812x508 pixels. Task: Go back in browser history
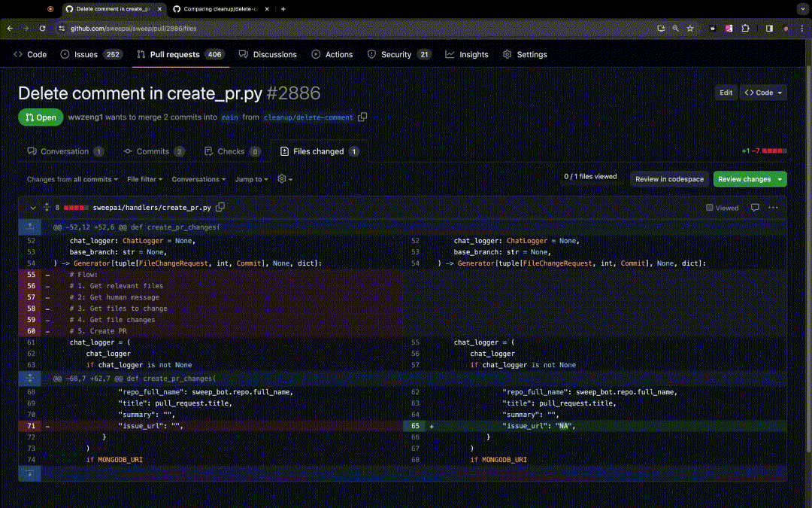click(10, 29)
